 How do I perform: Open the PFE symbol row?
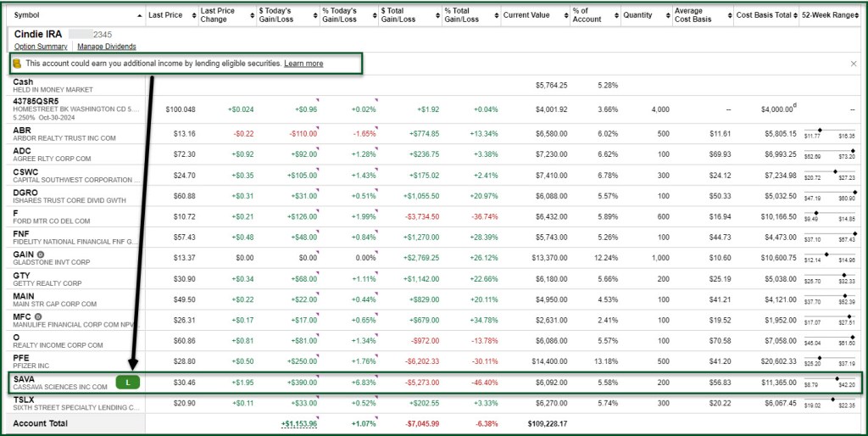click(x=21, y=359)
